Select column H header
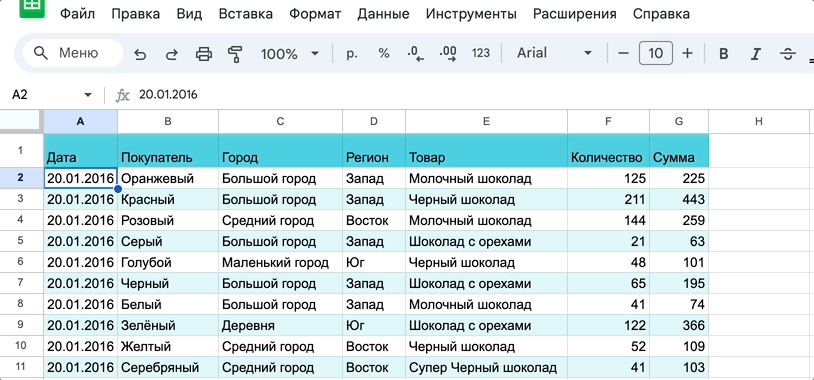The height and width of the screenshot is (380, 814). pyautogui.click(x=758, y=121)
